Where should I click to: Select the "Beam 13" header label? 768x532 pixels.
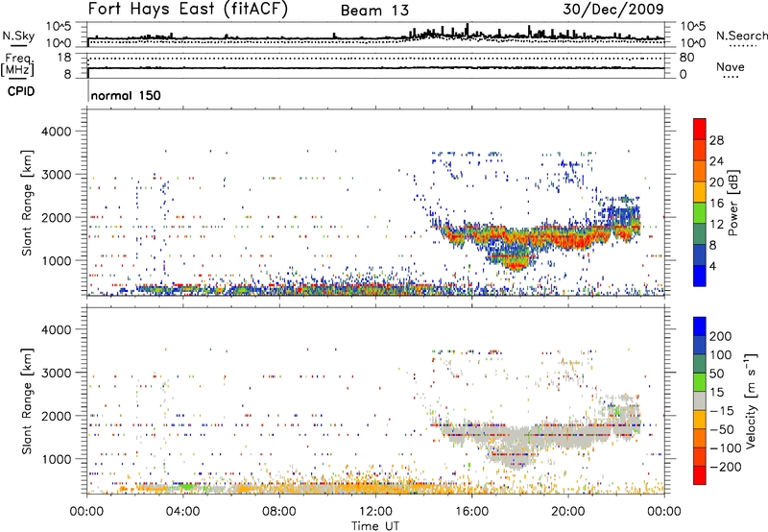point(374,11)
